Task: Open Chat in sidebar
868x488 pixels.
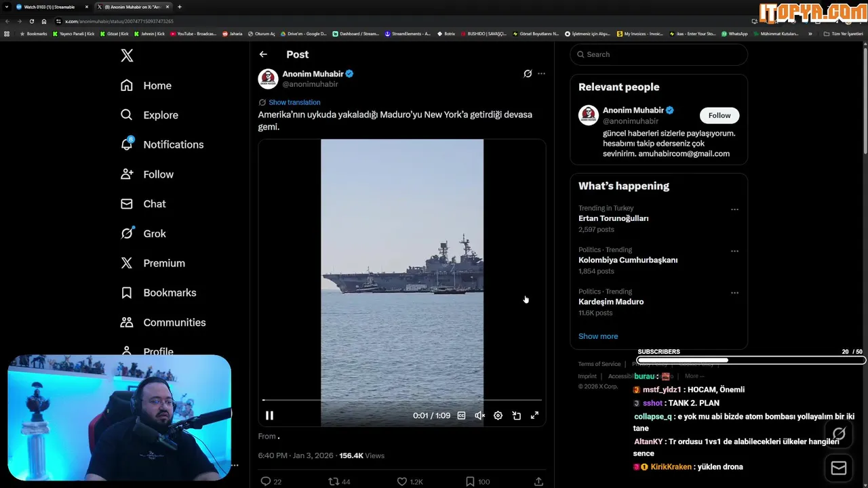Action: (143, 204)
